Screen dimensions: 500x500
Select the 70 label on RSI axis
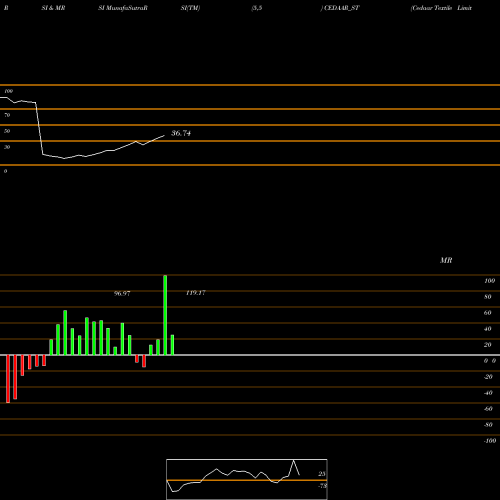pos(7,115)
